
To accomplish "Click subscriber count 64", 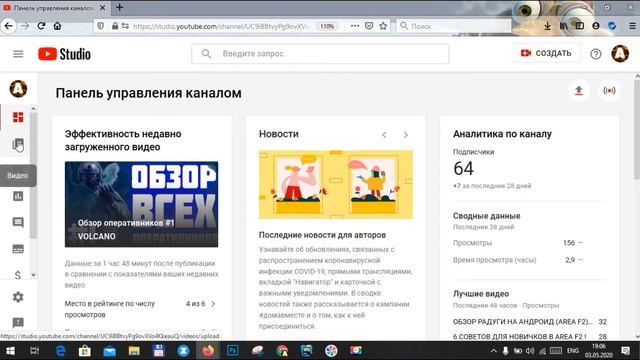I will coord(463,169).
